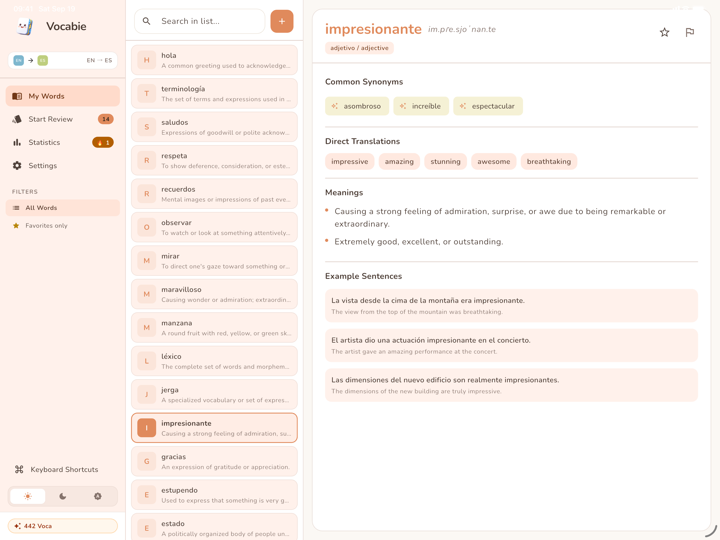This screenshot has width=720, height=540.
Task: Click the adjetivo / adjective tag
Action: click(359, 48)
